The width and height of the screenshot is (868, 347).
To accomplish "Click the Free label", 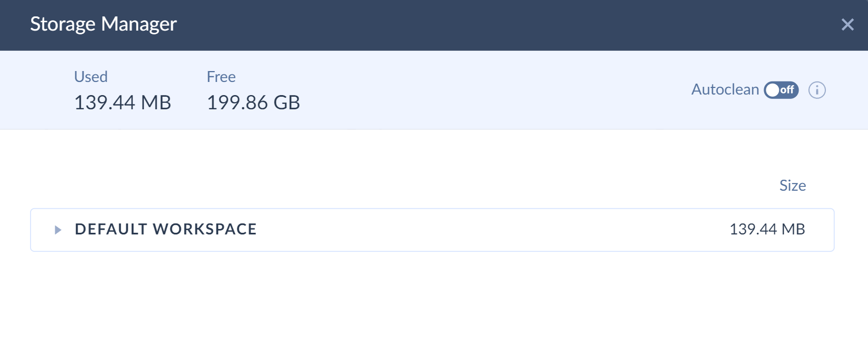I will click(221, 77).
